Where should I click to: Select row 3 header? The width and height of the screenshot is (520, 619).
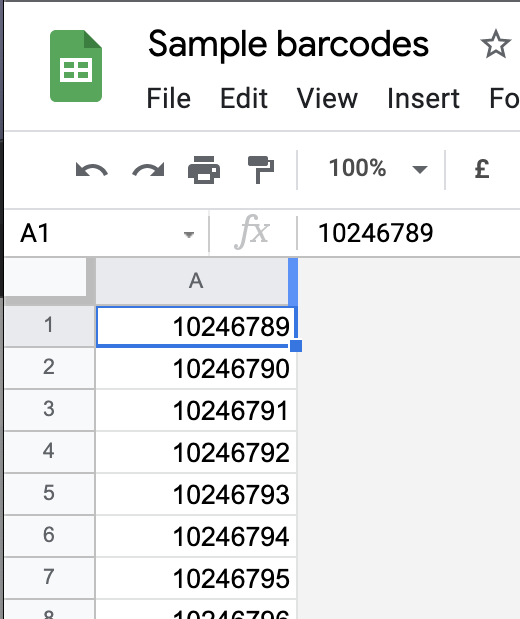tap(49, 409)
